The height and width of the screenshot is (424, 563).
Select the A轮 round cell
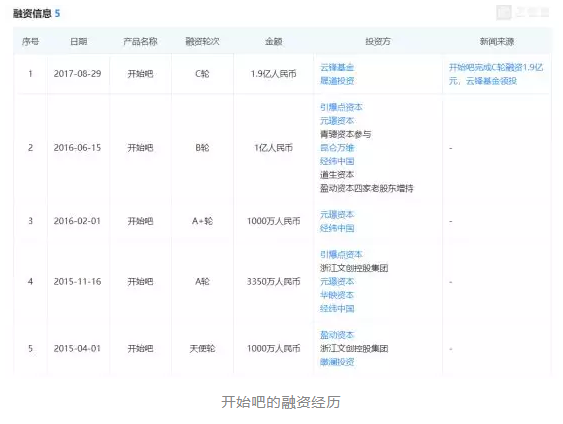click(202, 281)
